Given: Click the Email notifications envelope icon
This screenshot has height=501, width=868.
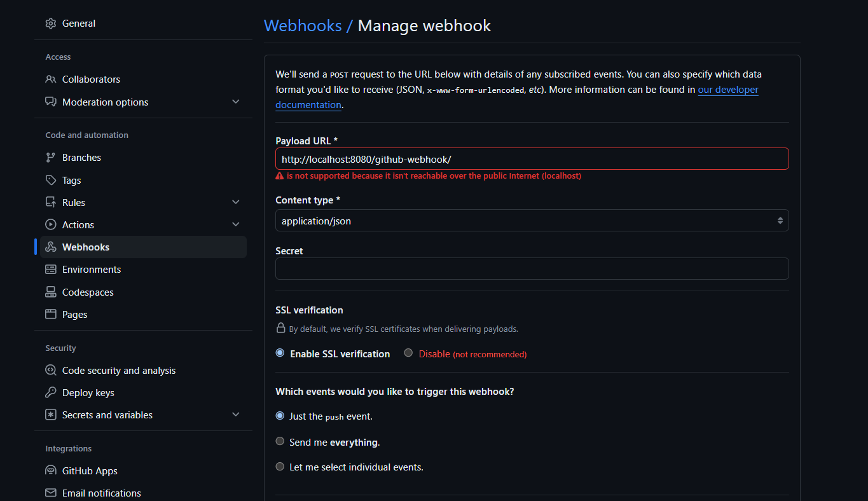Looking at the screenshot, I should (50, 493).
